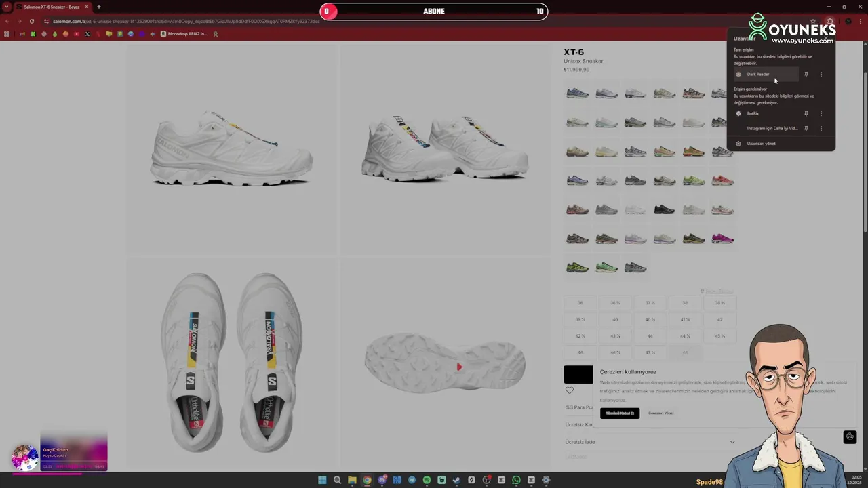The width and height of the screenshot is (868, 488).
Task: Open the 'Instagram için Daha İyi Vid...' extension
Action: coord(766,128)
